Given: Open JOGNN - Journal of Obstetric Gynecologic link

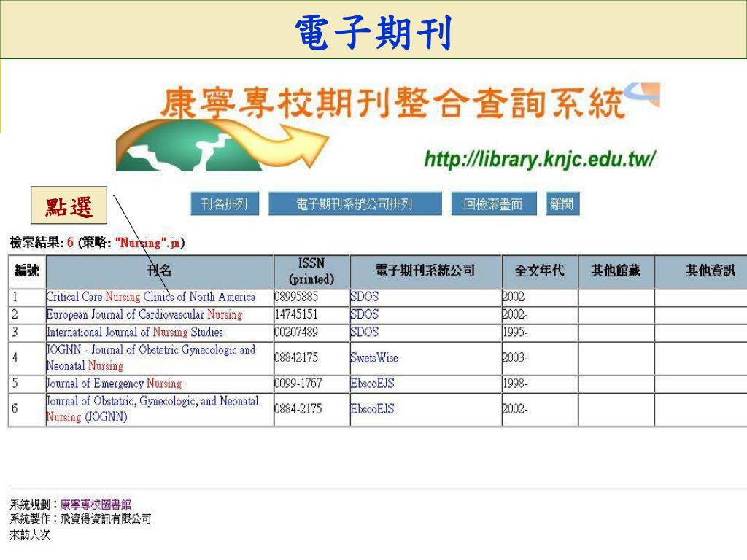Looking at the screenshot, I should [x=150, y=357].
